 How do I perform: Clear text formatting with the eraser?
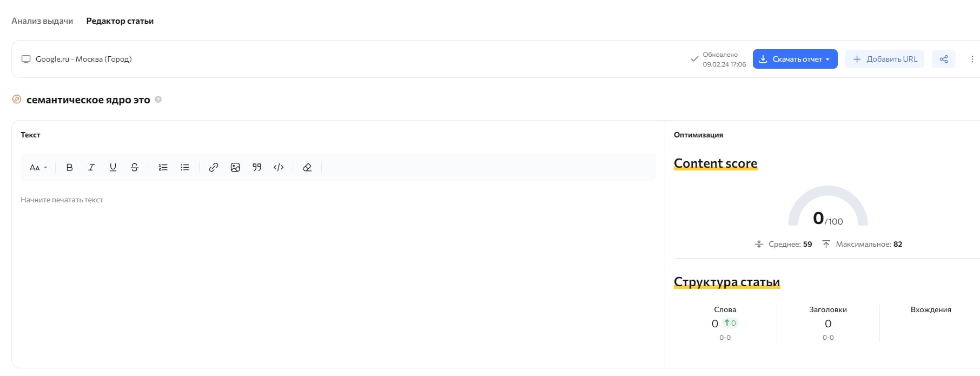click(307, 168)
